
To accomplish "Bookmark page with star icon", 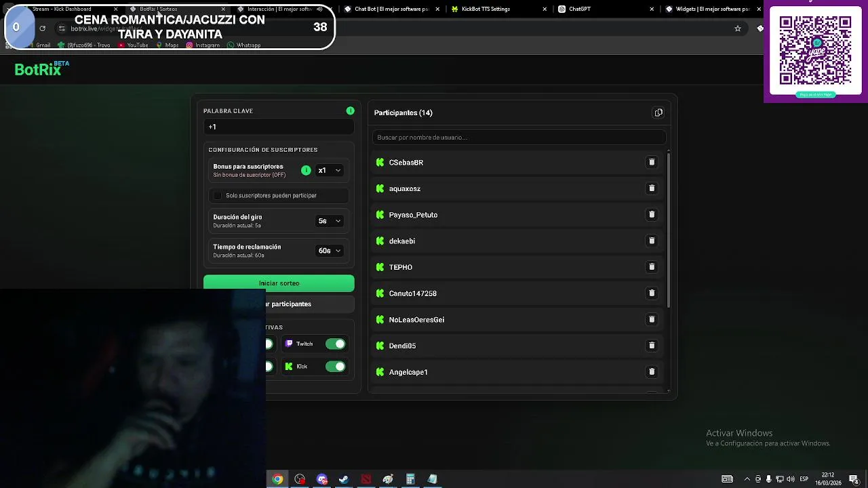I will click(738, 28).
